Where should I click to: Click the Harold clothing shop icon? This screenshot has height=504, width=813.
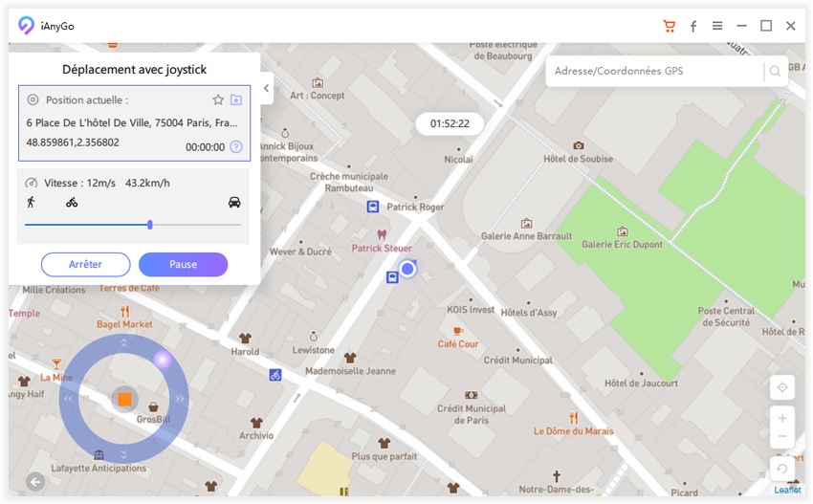click(245, 339)
